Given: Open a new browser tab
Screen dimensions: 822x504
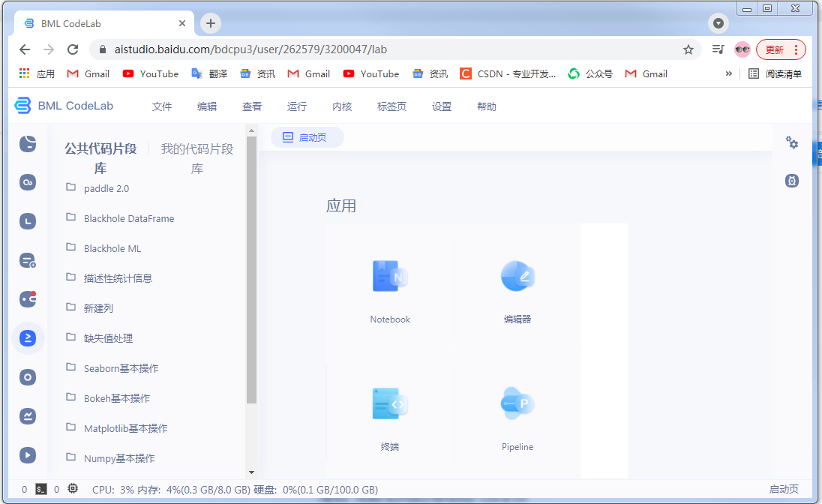Looking at the screenshot, I should click(211, 23).
